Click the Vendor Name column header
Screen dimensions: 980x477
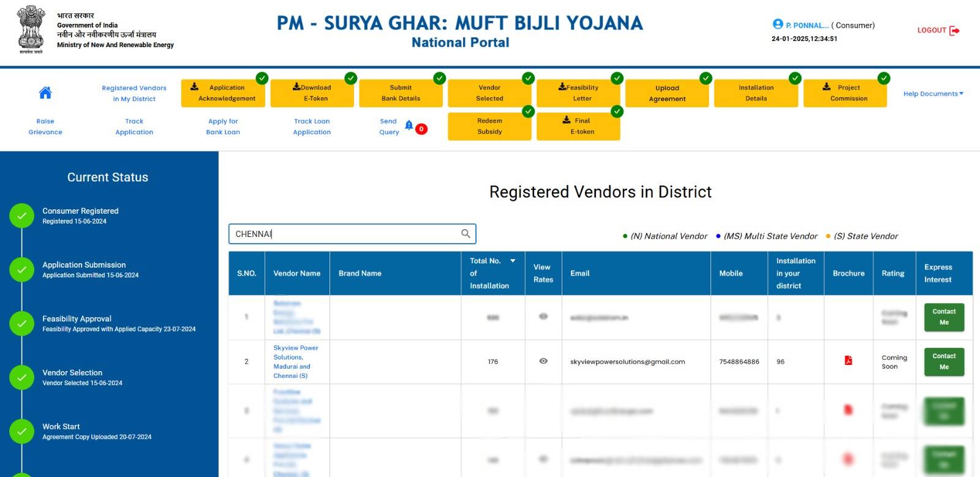click(x=297, y=273)
